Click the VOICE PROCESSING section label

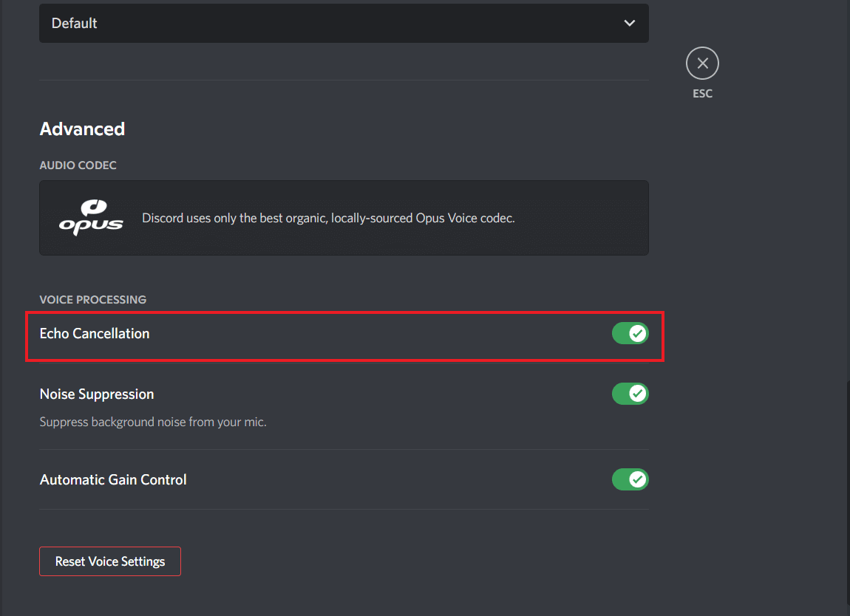click(x=93, y=300)
